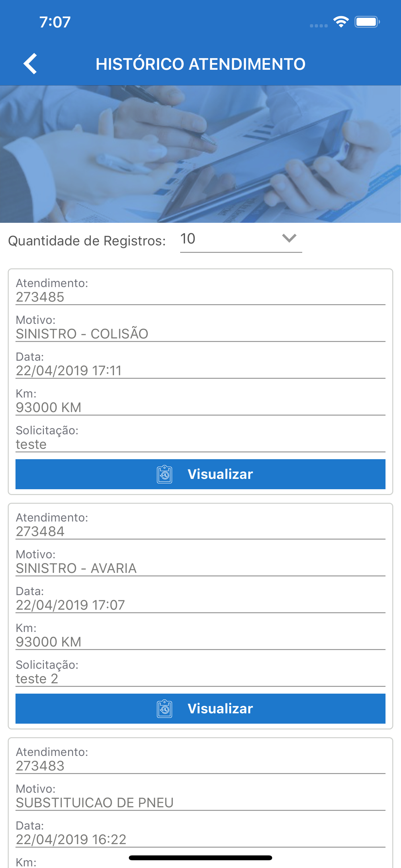Expand the Quantidade de Registros chevron
This screenshot has width=401, height=868.
[289, 238]
